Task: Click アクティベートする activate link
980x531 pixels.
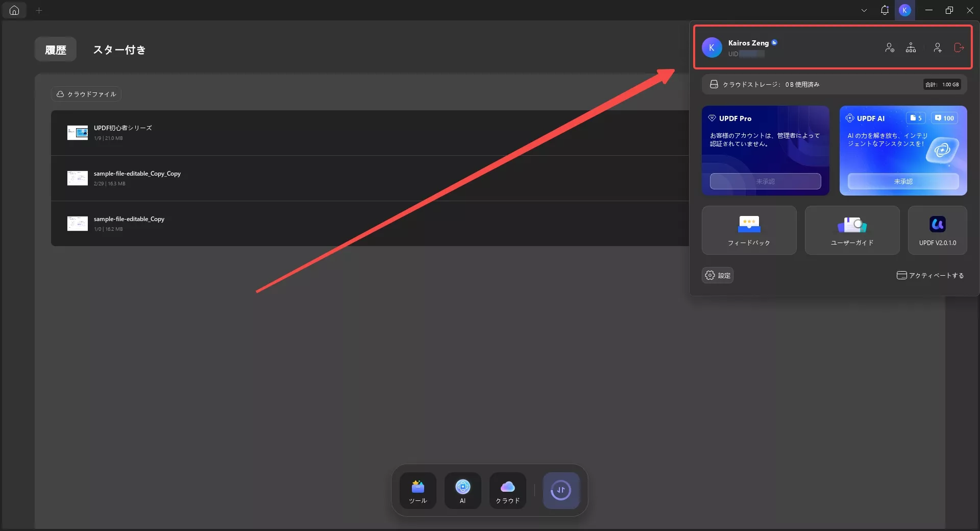Action: click(930, 275)
